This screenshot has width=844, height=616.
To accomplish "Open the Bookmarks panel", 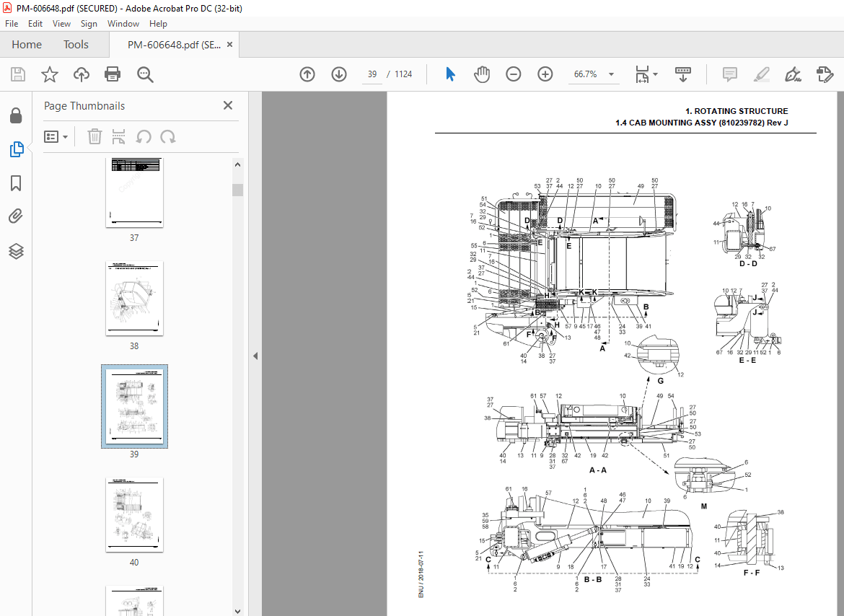I will [16, 183].
